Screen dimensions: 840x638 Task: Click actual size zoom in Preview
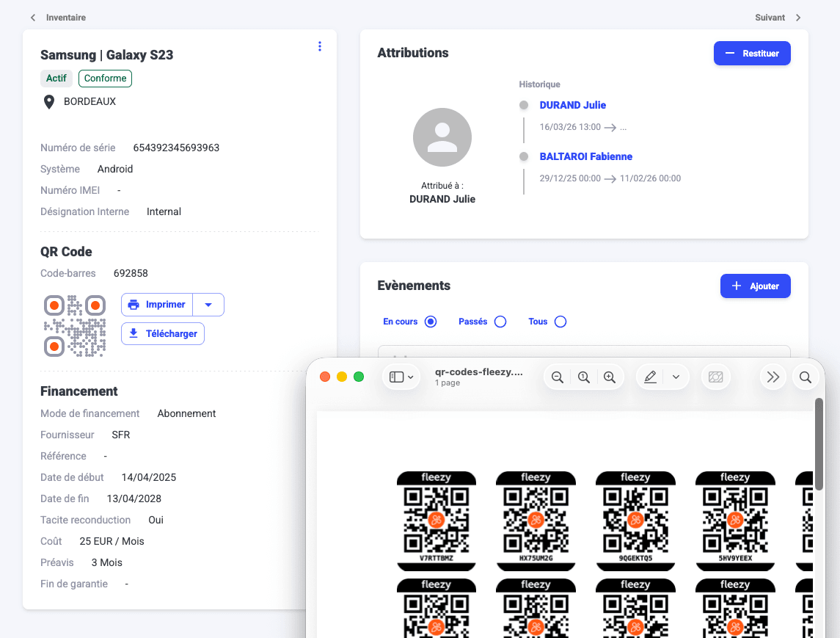[x=583, y=377]
